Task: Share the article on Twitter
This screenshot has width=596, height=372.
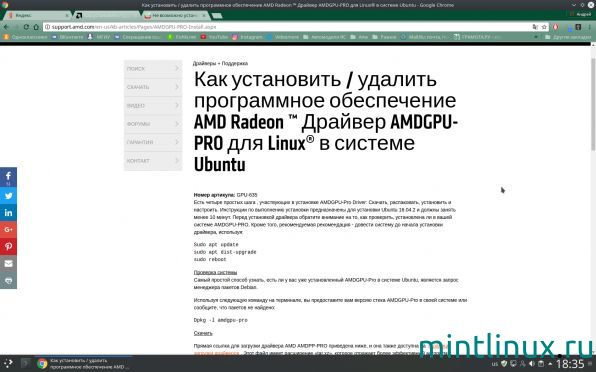Action: [x=8, y=196]
